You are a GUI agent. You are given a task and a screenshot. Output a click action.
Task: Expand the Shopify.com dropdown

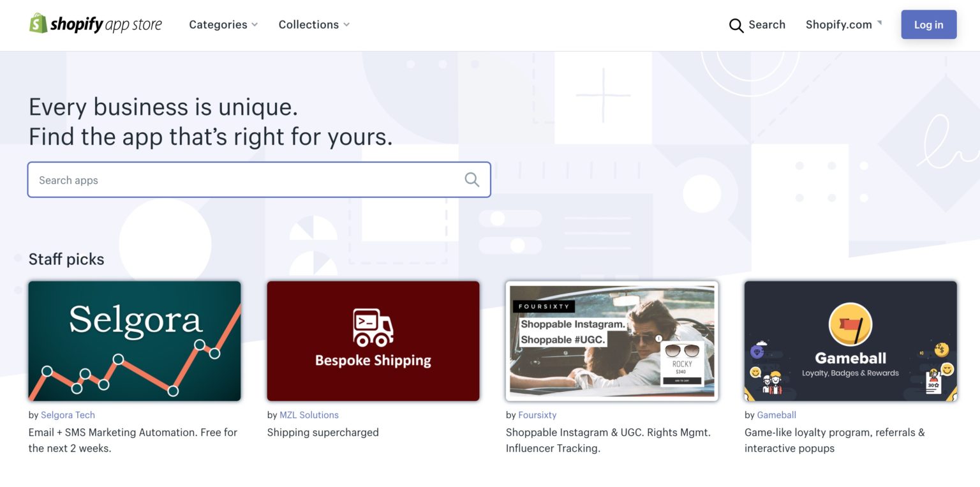[x=843, y=25]
